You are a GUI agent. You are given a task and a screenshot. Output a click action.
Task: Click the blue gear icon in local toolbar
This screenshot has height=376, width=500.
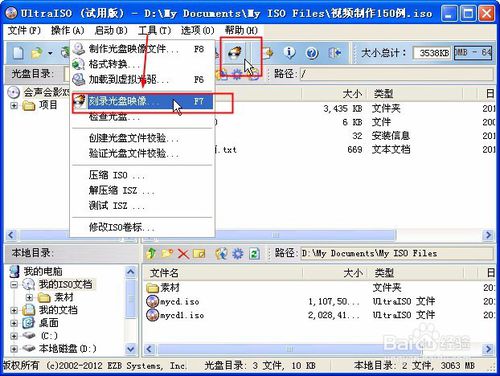[x=238, y=254]
